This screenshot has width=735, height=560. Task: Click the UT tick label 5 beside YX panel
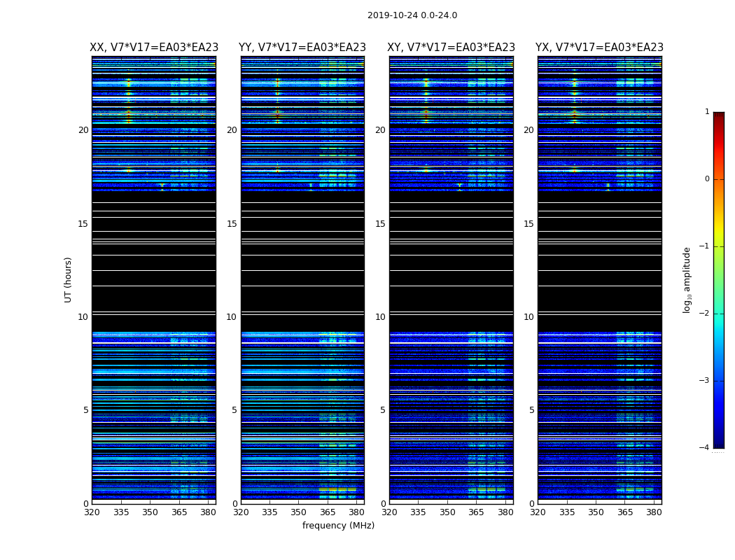pyautogui.click(x=531, y=410)
